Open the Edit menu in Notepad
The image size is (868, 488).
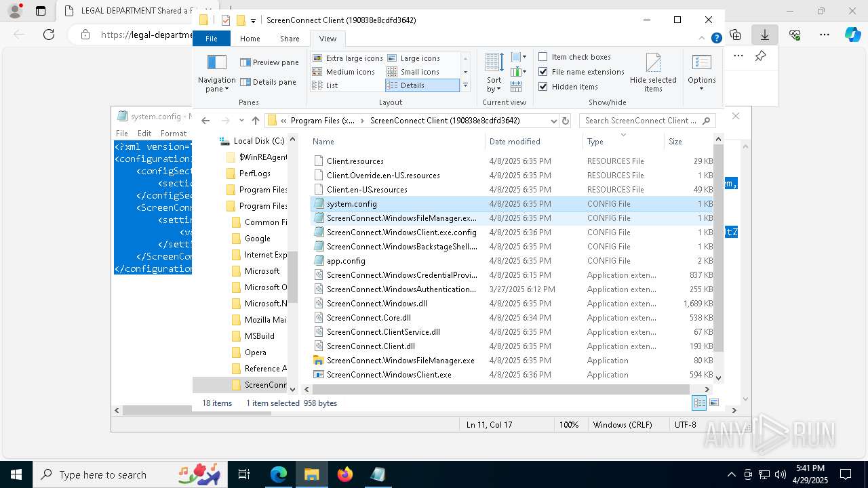click(x=144, y=134)
